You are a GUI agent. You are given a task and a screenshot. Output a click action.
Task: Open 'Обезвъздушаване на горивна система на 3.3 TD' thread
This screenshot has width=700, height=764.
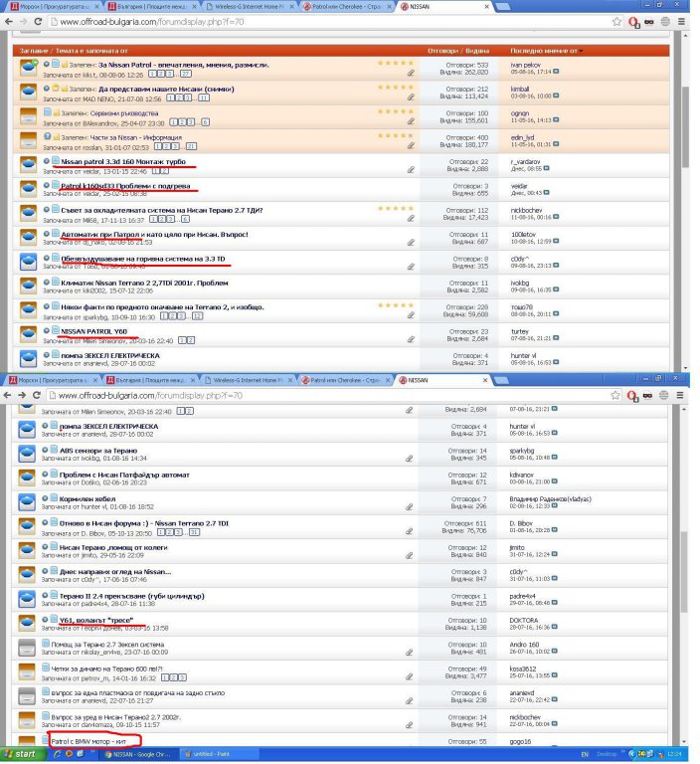pos(143,259)
